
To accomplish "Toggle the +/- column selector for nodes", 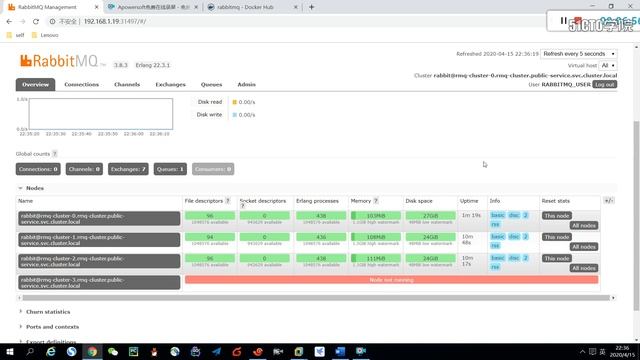I will tap(608, 200).
